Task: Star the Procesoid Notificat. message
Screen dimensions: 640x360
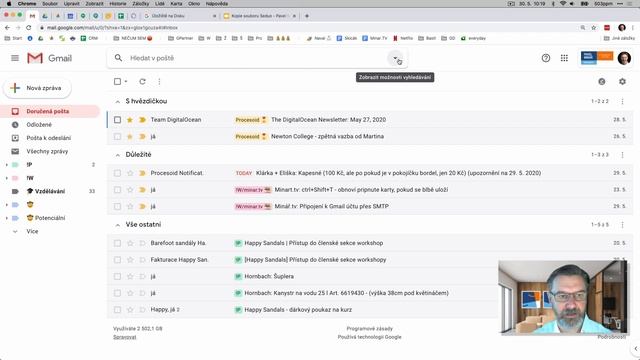Action: [130, 173]
